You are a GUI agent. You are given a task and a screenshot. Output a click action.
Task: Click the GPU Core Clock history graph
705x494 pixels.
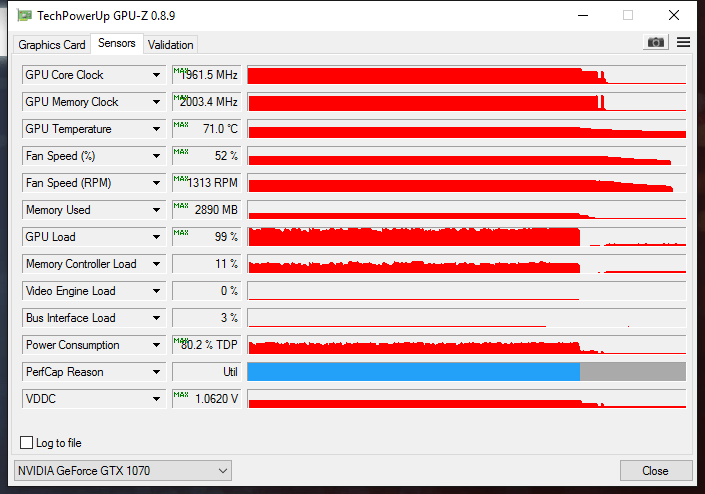click(x=467, y=75)
